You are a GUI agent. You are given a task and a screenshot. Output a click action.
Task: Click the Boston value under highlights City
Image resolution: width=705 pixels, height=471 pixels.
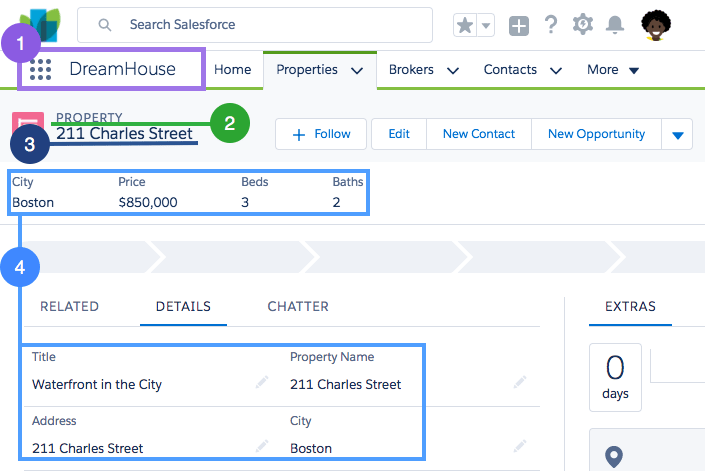coord(33,203)
